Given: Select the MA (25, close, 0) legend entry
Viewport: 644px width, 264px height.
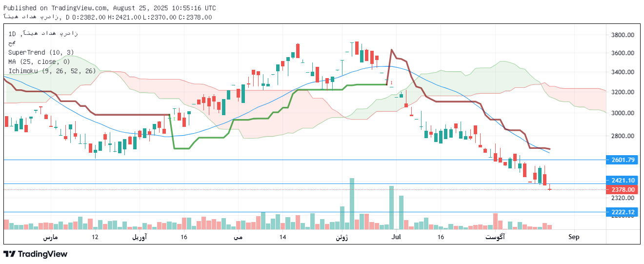Looking at the screenshot, I should [39, 61].
